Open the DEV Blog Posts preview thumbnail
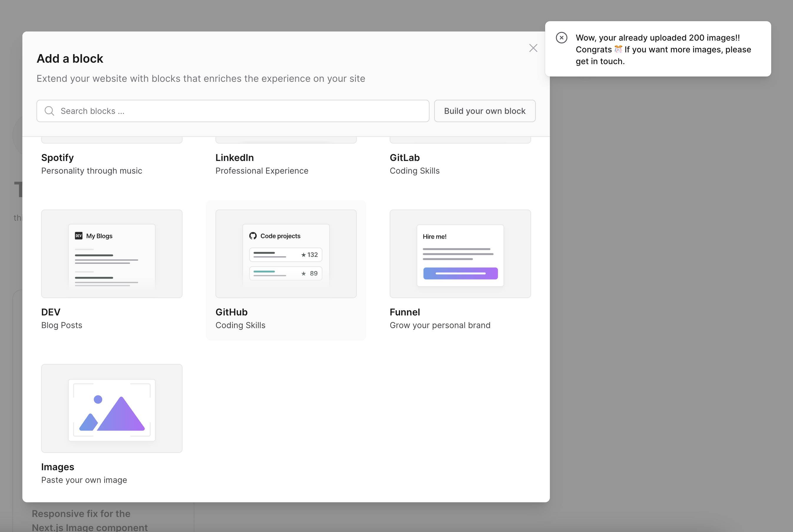The height and width of the screenshot is (532, 793). pyautogui.click(x=112, y=253)
